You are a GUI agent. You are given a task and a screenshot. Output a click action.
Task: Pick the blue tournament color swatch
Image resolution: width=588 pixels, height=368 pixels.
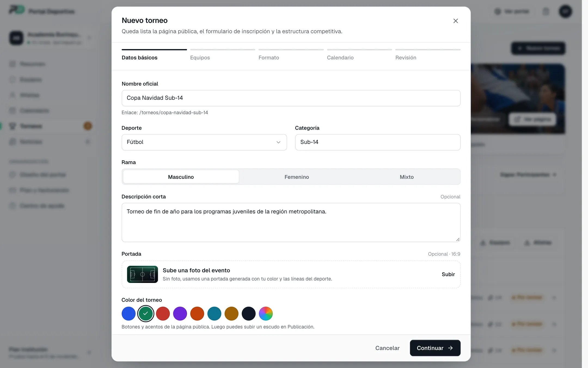[x=128, y=313]
